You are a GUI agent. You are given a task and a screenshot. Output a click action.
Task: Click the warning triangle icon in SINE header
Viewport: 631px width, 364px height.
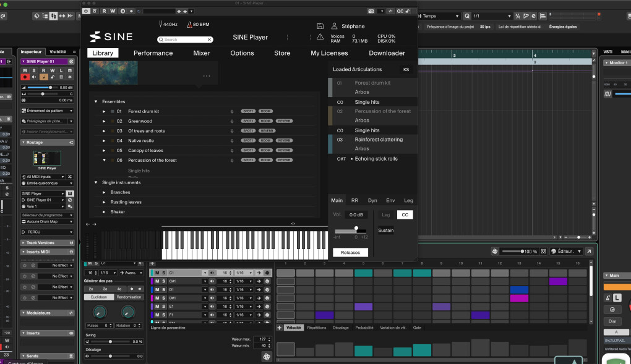320,37
